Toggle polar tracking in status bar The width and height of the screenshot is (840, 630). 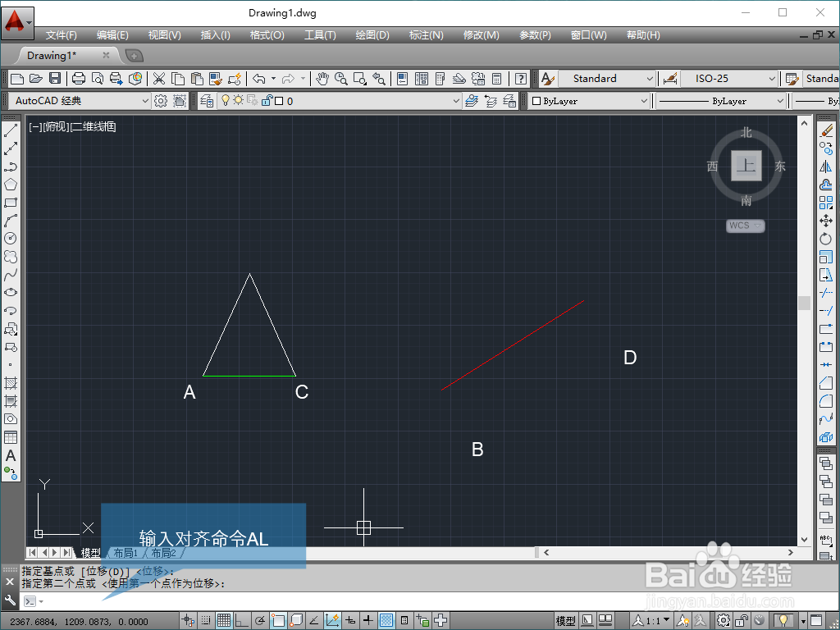pyautogui.click(x=260, y=620)
